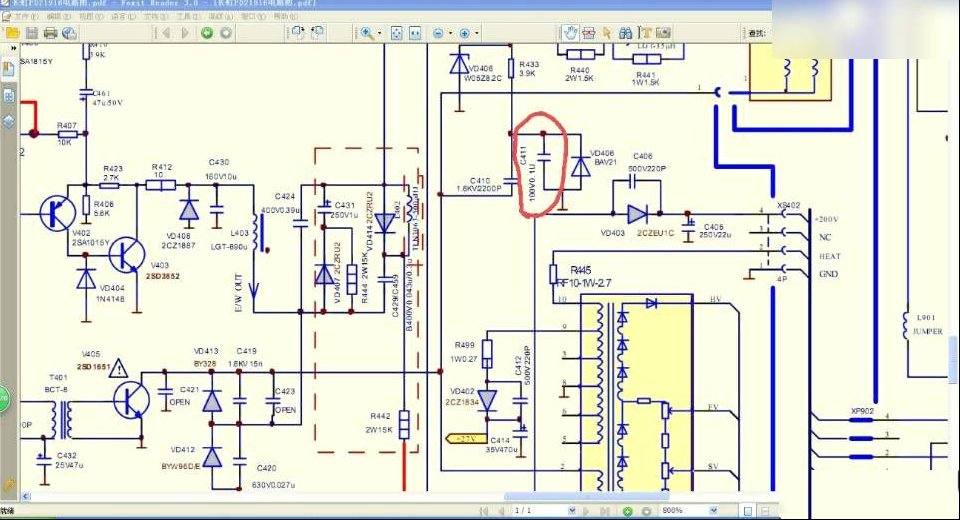Select continuous page layout in status bar
The width and height of the screenshot is (960, 520).
(765, 511)
